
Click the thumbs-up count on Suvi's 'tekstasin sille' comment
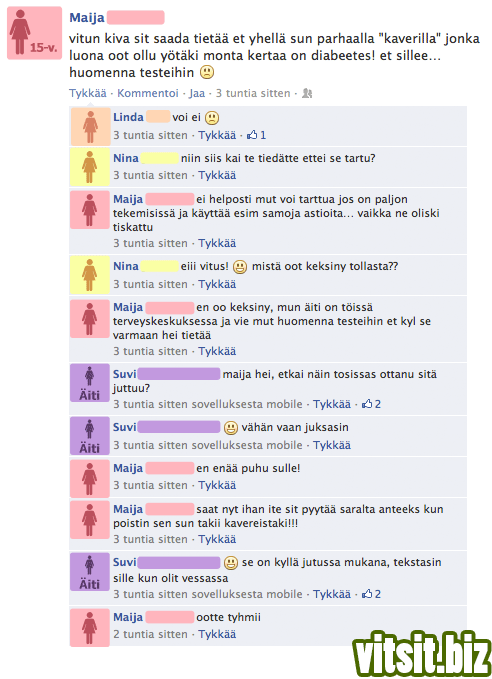point(371,594)
